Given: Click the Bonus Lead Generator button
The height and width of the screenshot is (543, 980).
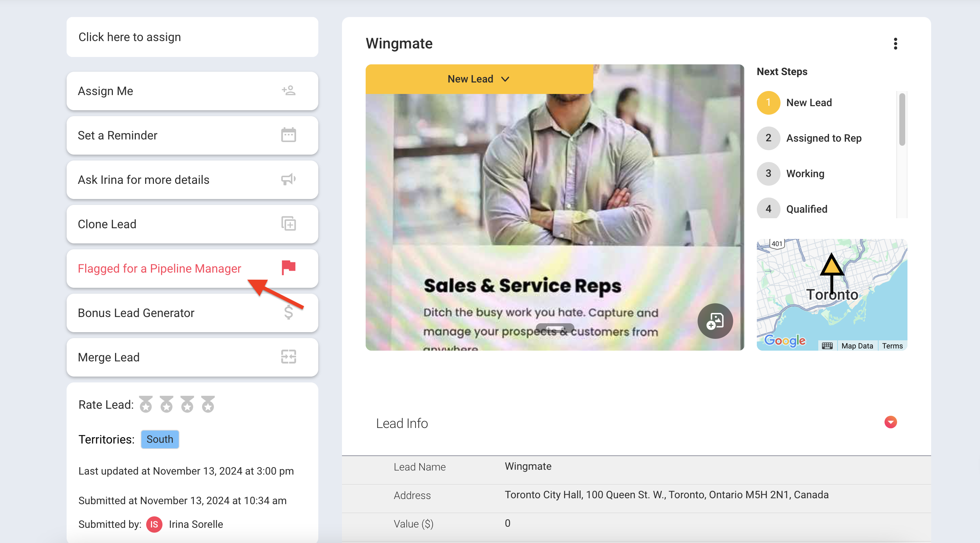Looking at the screenshot, I should point(192,313).
